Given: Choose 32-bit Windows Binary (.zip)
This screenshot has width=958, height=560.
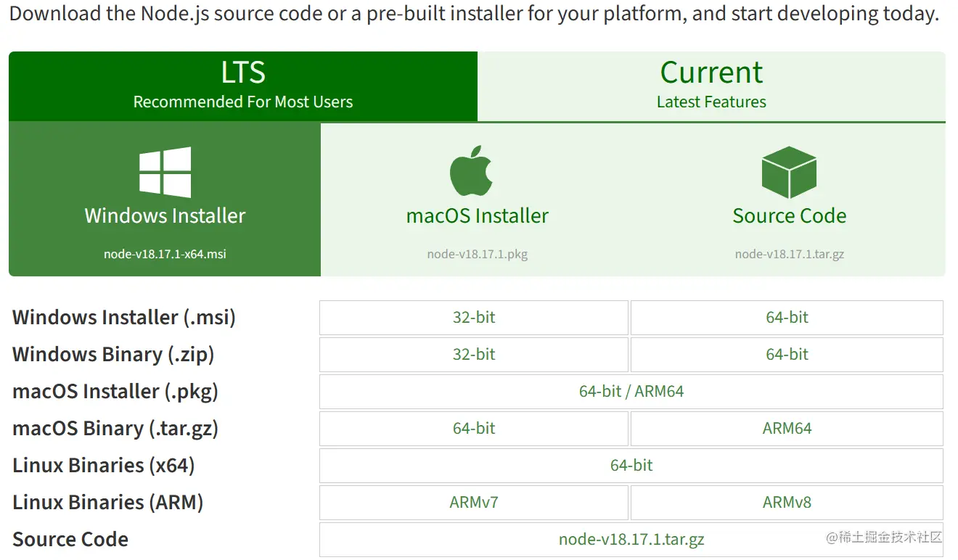Looking at the screenshot, I should click(474, 355).
